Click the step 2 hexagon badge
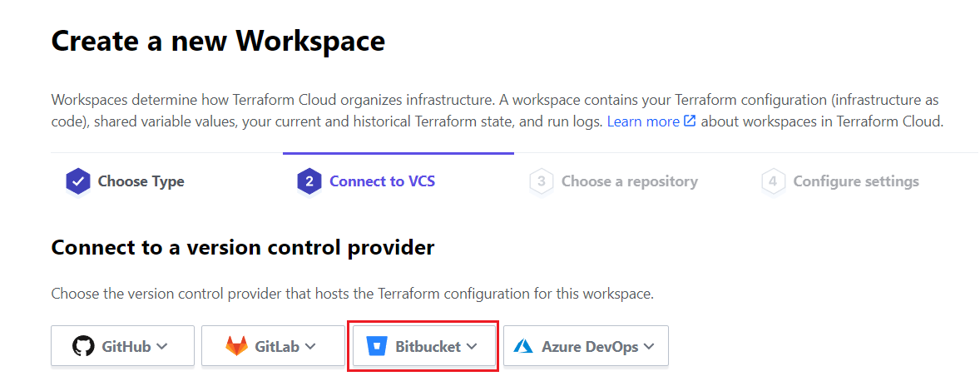Viewport: 980px width, 391px height. tap(309, 181)
